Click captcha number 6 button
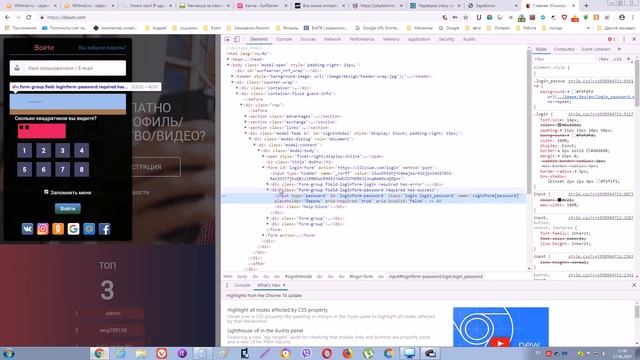The height and width of the screenshot is (360, 640). 44,169
